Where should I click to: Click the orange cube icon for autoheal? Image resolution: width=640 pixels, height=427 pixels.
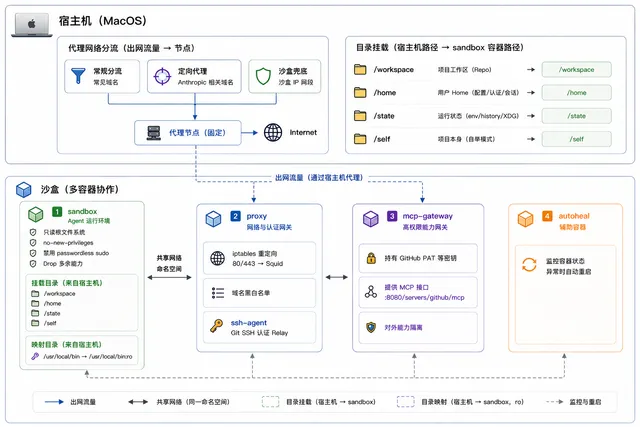coord(525,219)
